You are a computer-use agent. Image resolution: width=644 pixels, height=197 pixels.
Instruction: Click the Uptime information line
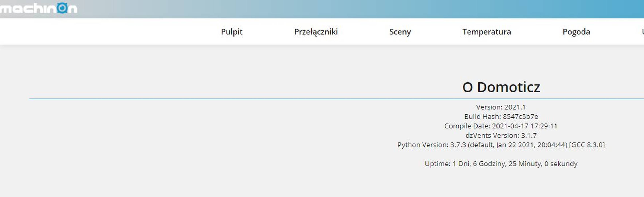(501, 164)
